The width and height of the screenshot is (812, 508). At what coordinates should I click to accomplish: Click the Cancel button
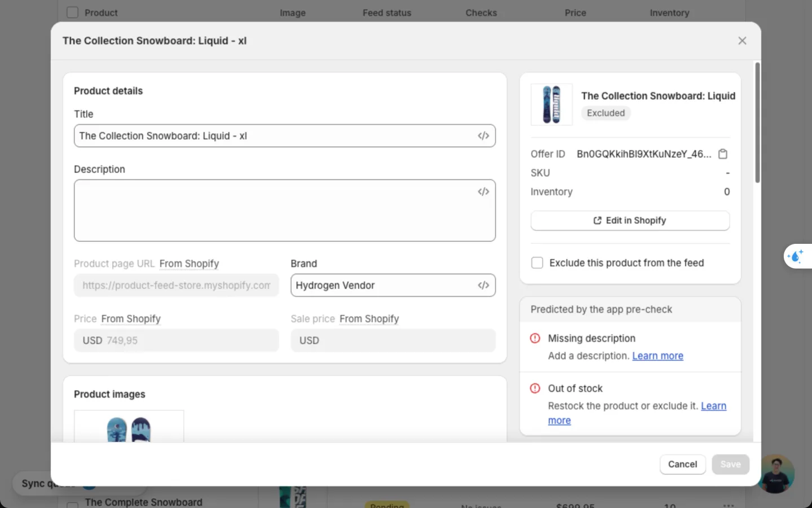682,465
